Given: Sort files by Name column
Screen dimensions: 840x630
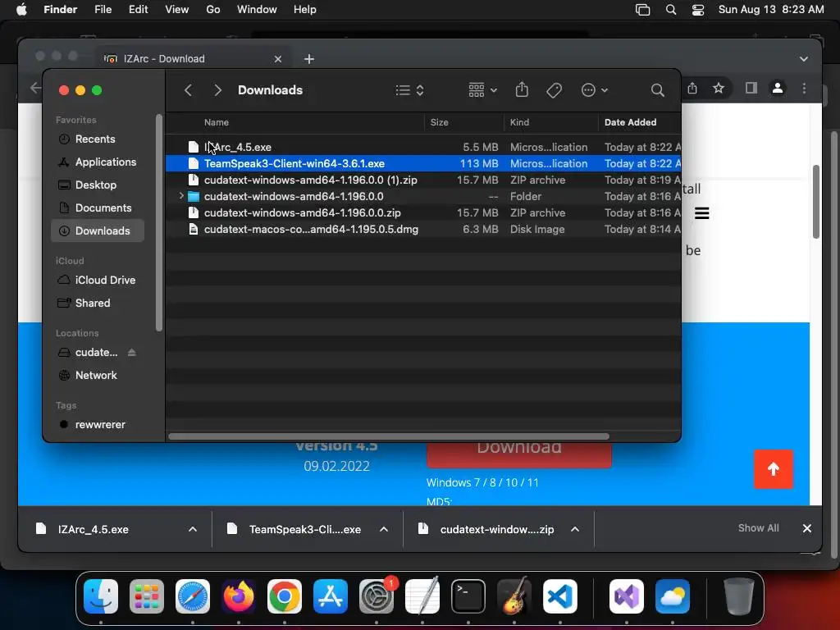Looking at the screenshot, I should [x=217, y=122].
